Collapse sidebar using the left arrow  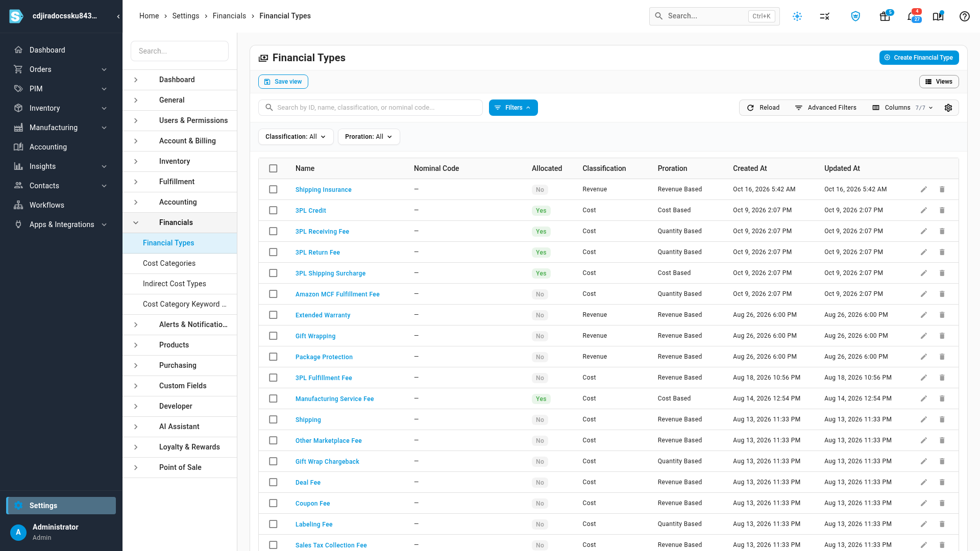118,16
